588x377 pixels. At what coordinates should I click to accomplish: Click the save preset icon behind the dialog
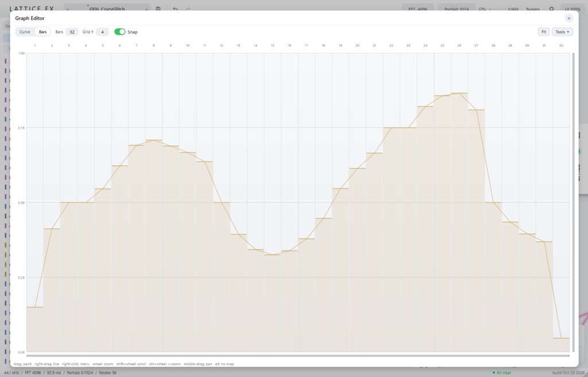click(x=158, y=9)
